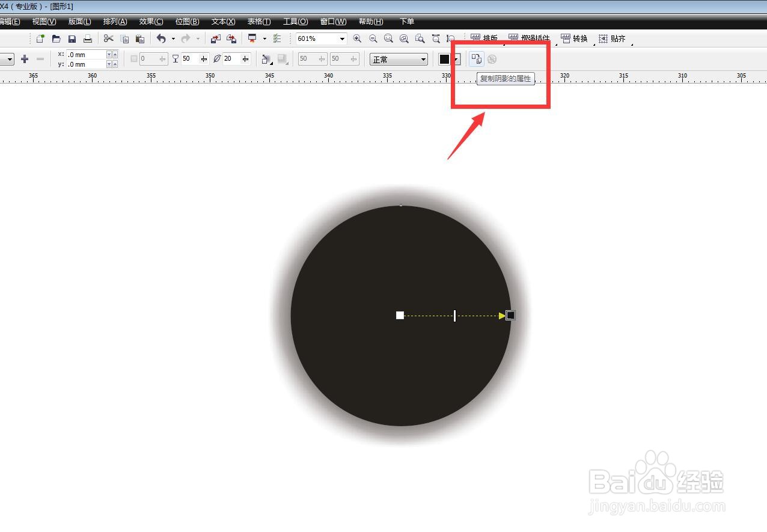
Task: Click the Zoom to All Objects icon
Action: [x=404, y=38]
